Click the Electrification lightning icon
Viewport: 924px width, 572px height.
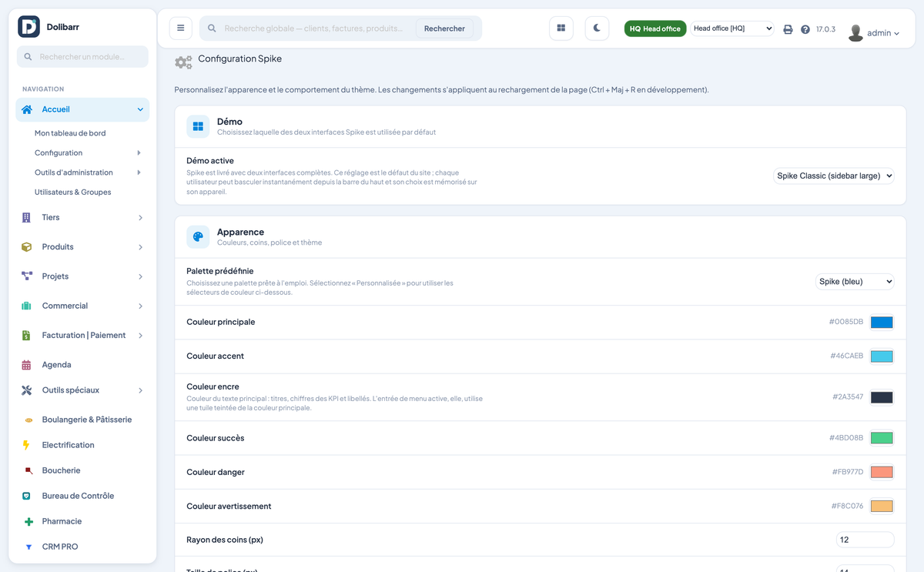tap(26, 445)
